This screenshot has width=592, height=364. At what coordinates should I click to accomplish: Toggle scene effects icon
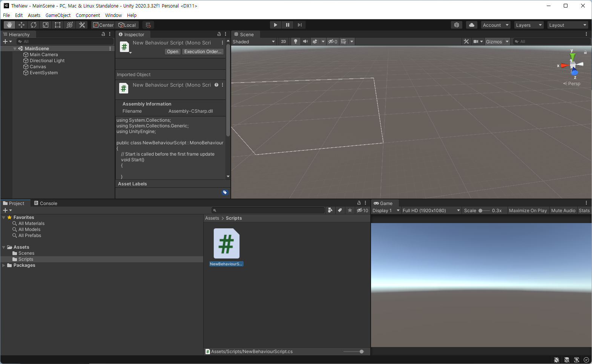[x=315, y=41]
